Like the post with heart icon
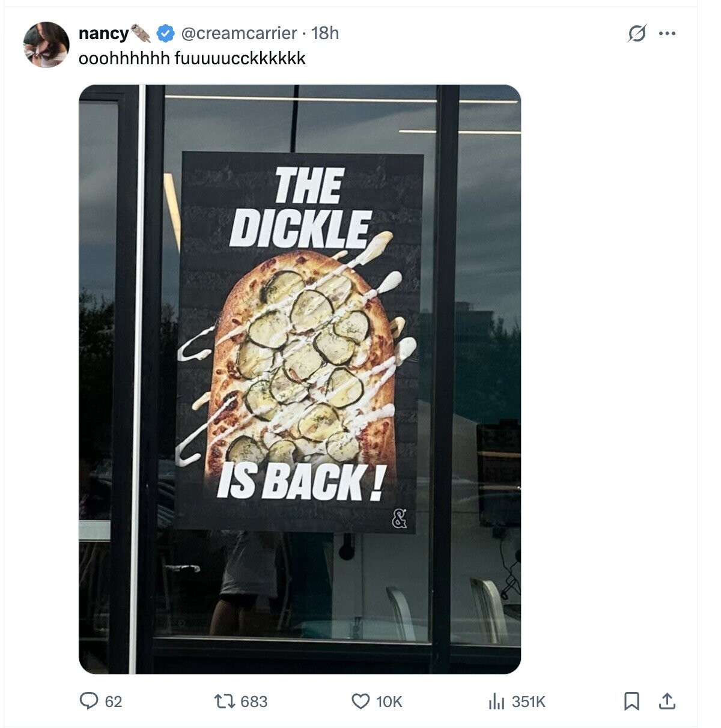 (360, 701)
